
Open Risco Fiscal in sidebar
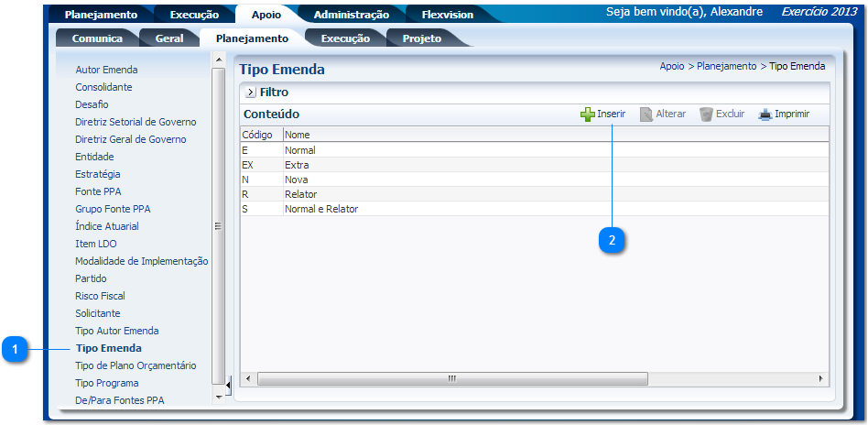(x=100, y=296)
